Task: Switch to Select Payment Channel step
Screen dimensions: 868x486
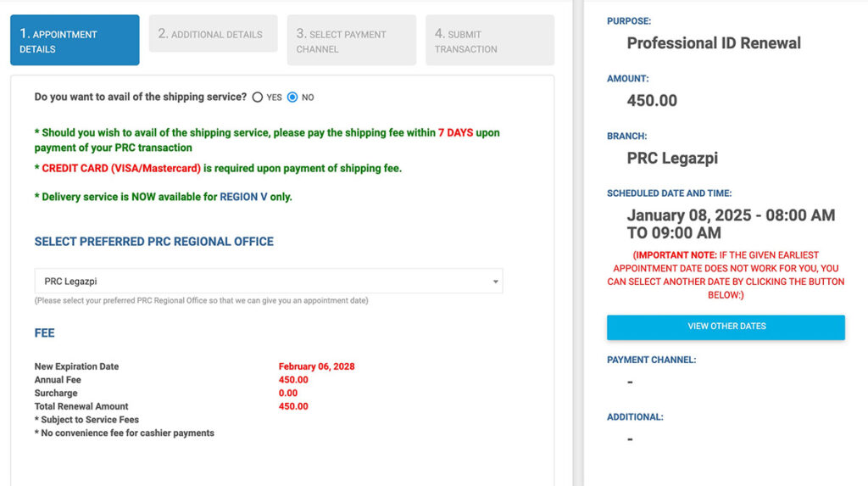Action: click(351, 41)
